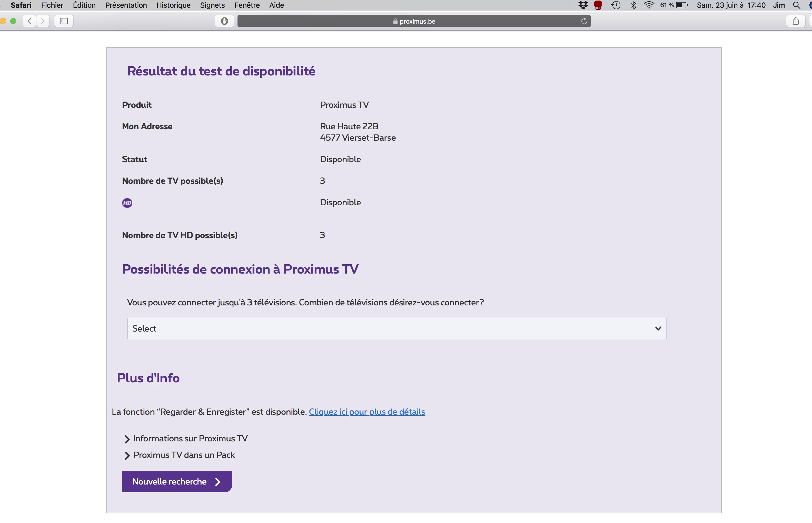
Task: Expand Proximus TV dans un Pack
Action: [x=184, y=455]
